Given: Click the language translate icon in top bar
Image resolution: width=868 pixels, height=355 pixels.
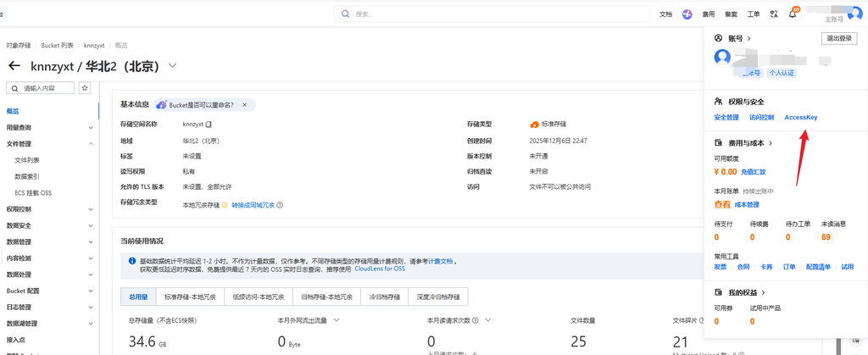Looking at the screenshot, I should 775,14.
